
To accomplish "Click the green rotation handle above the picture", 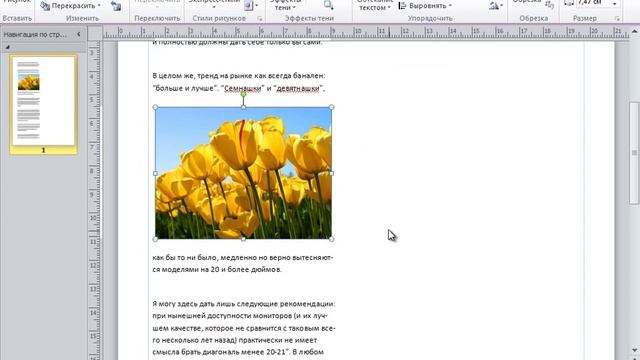I will tap(243, 94).
